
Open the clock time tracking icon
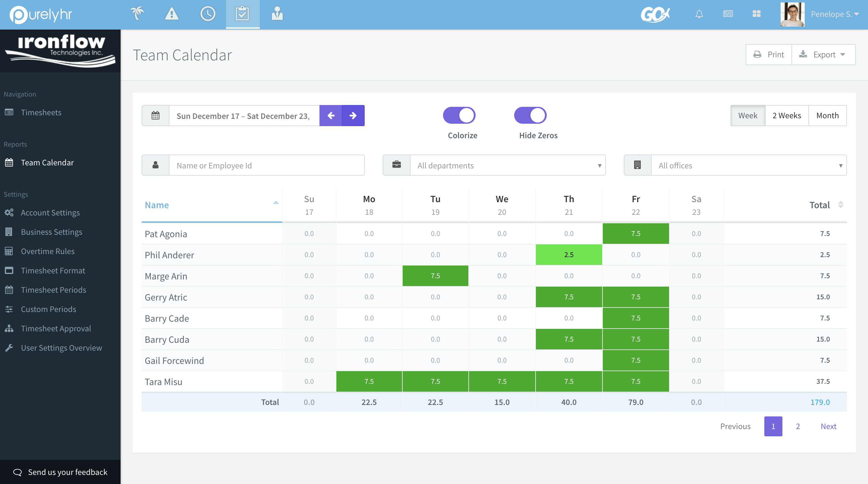(x=208, y=14)
